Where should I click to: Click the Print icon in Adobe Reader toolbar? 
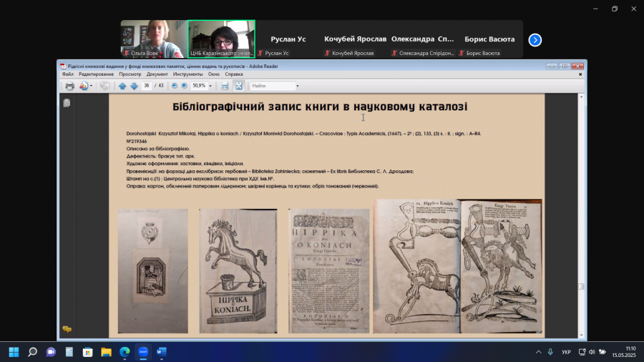[x=70, y=86]
